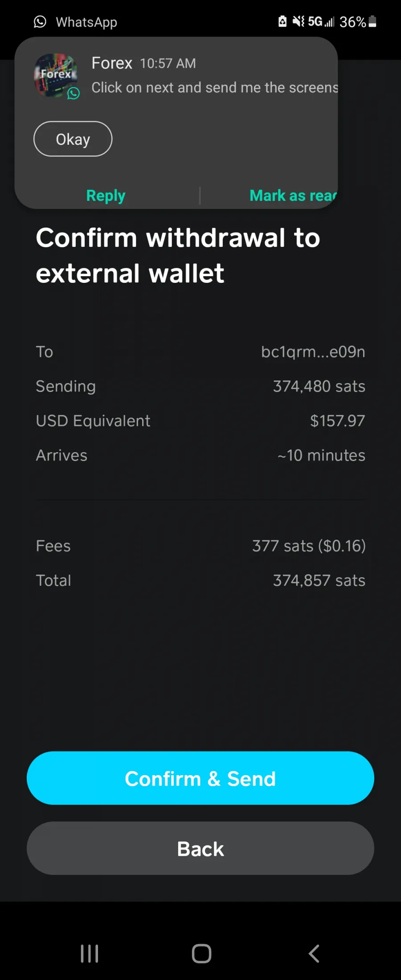Tap the battery saver recycle icon
Viewport: 401px width, 980px height.
pyautogui.click(x=282, y=21)
